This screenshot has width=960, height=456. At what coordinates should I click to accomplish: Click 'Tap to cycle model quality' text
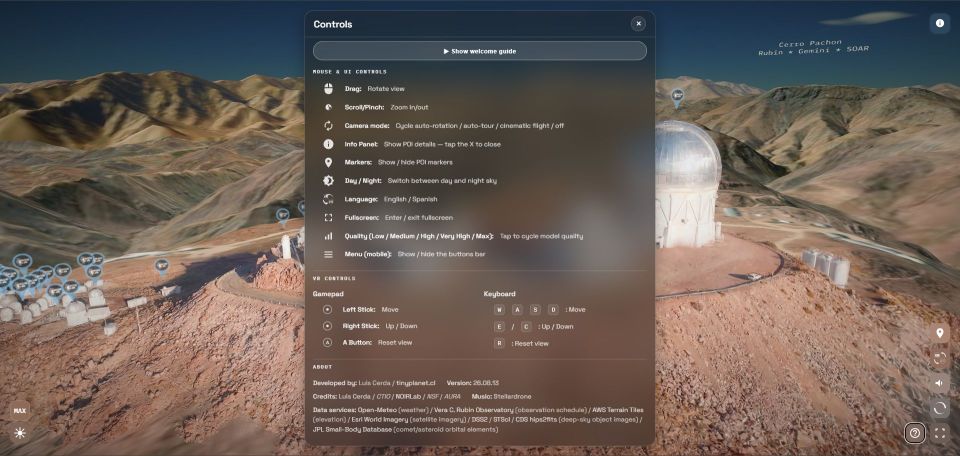coord(541,236)
